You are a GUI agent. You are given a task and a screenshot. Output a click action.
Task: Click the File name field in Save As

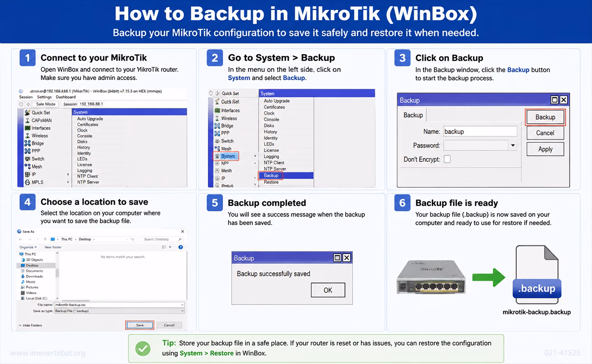coord(119,304)
